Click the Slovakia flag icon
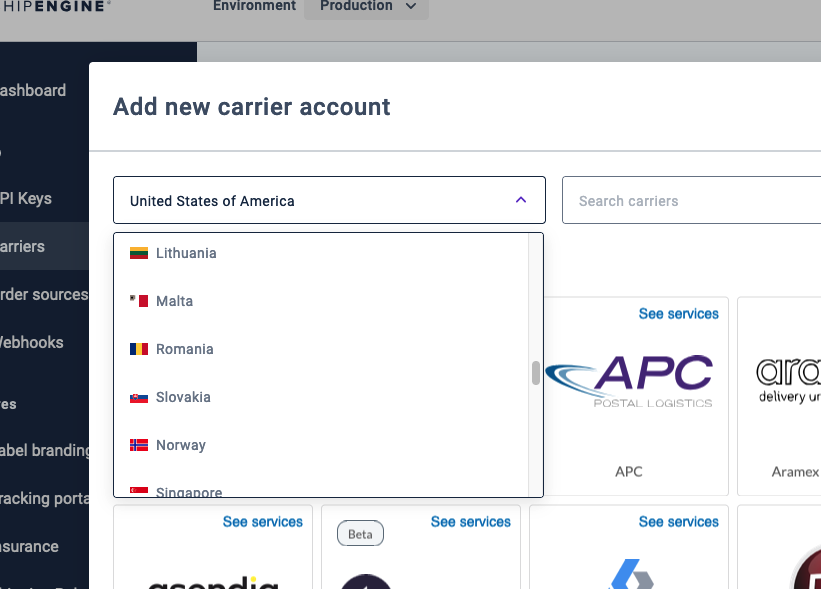Viewport: 821px width, 589px height. pyautogui.click(x=139, y=397)
